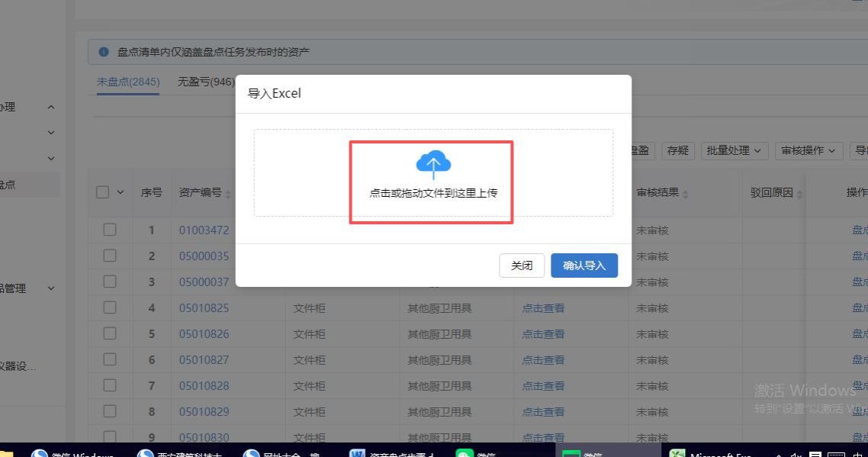Image resolution: width=868 pixels, height=457 pixels.
Task: Click the cloud upload icon
Action: [x=433, y=164]
